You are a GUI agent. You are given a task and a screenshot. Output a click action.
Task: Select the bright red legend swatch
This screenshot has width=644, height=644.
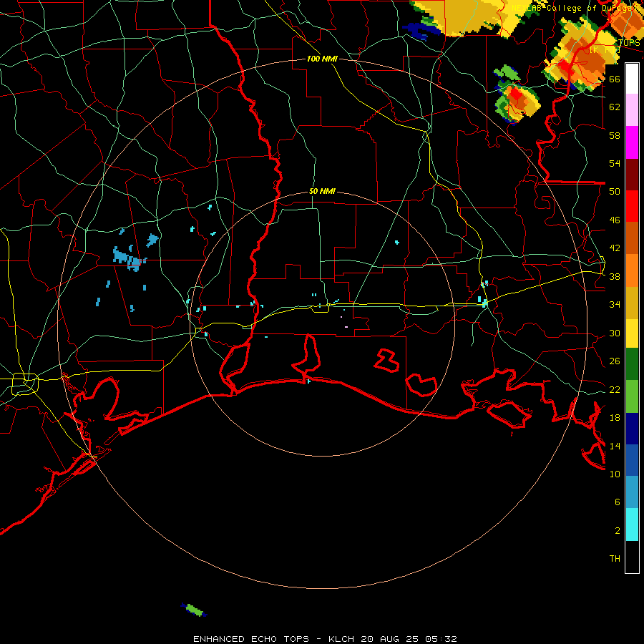632,206
